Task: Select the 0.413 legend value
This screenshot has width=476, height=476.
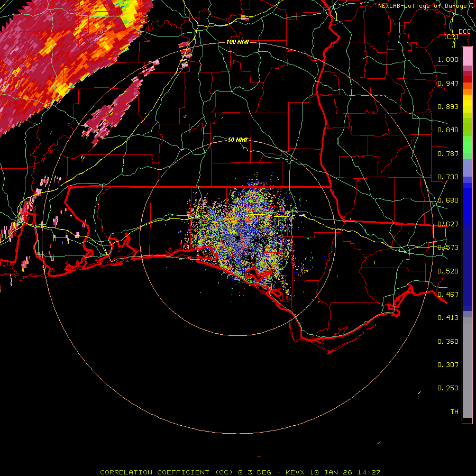Action: (448, 318)
